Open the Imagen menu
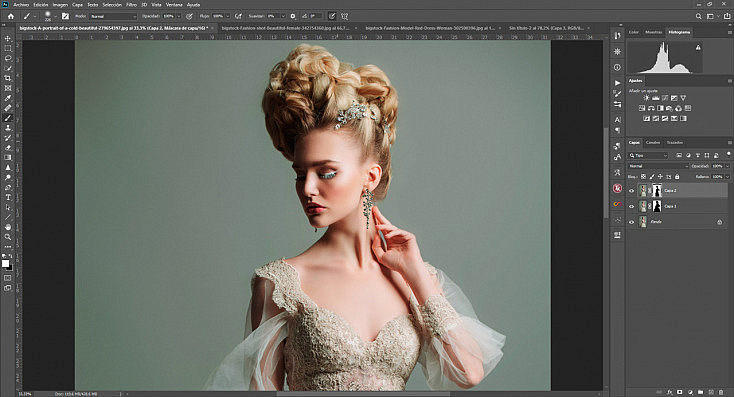The image size is (734, 397). coord(60,5)
